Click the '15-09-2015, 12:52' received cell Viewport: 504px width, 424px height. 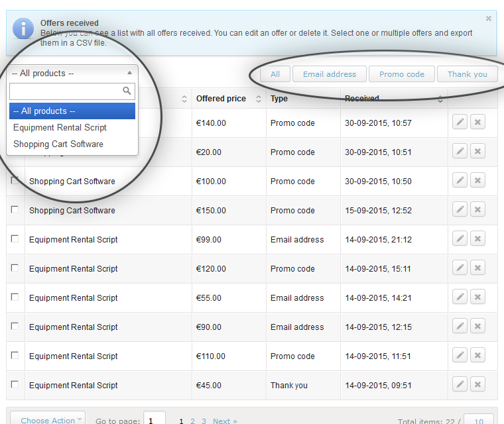click(378, 211)
